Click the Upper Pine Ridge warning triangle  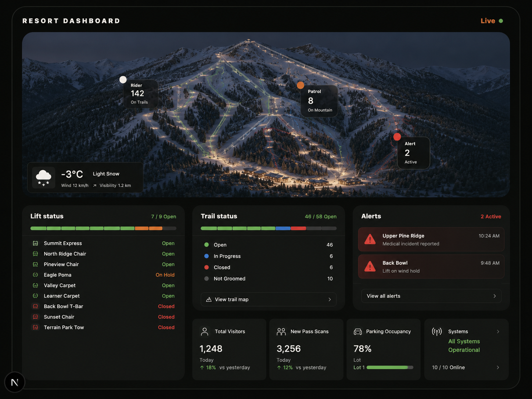pos(370,240)
